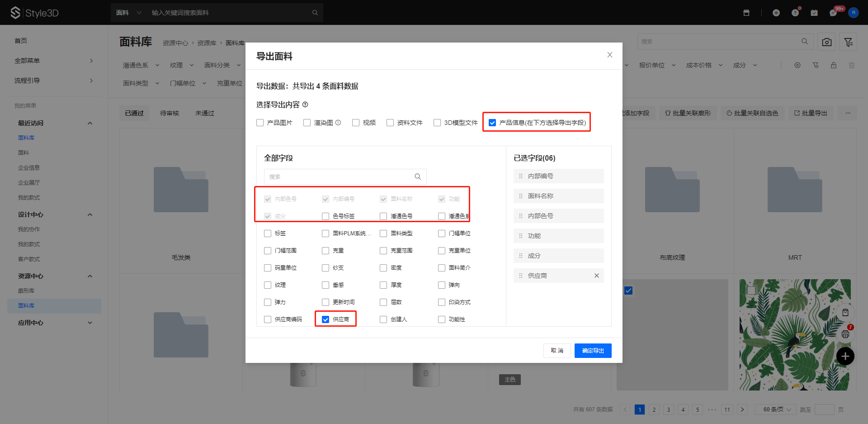
Task: Click the 确定导出 button
Action: click(593, 351)
